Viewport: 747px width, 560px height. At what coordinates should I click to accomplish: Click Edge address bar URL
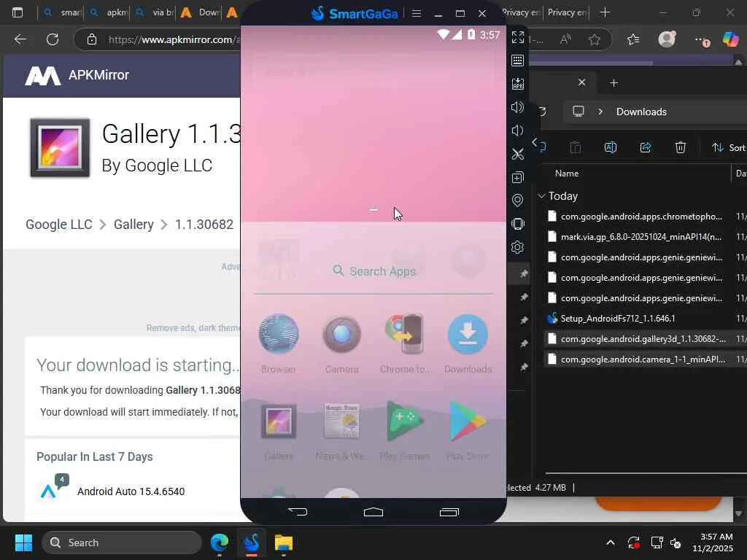pyautogui.click(x=174, y=39)
